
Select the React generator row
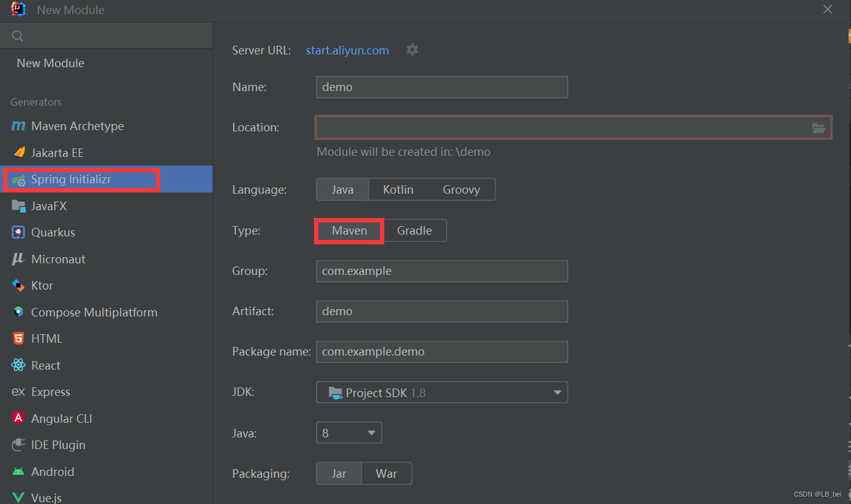[106, 365]
